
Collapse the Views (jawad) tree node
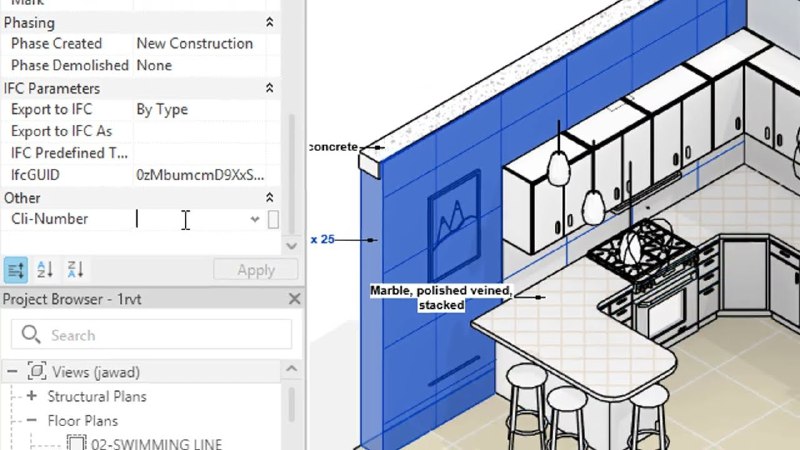click(x=12, y=372)
